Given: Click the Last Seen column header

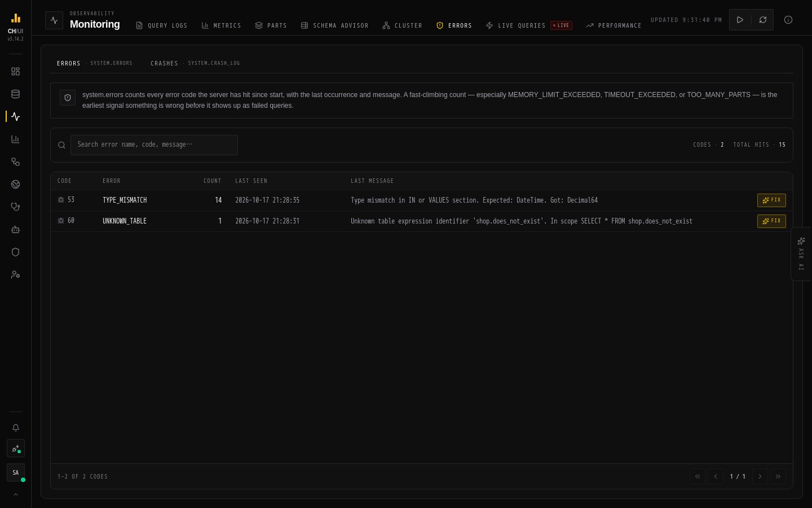Looking at the screenshot, I should pos(251,181).
